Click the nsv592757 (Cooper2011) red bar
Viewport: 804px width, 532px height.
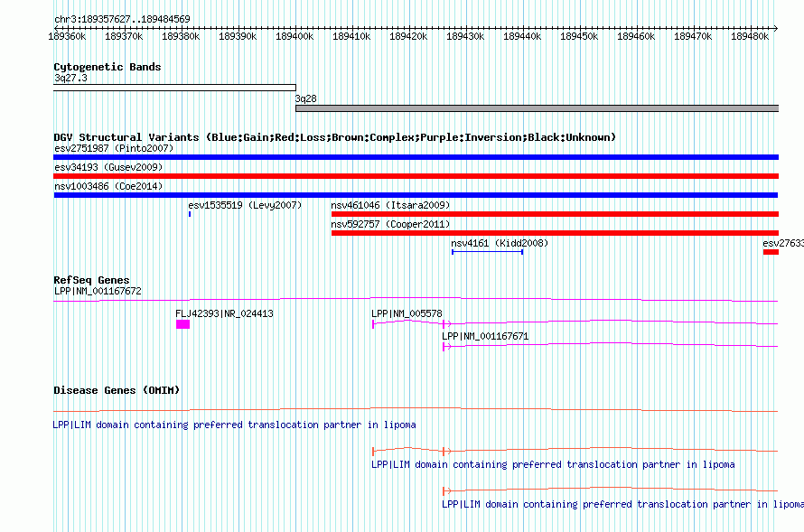tap(555, 233)
